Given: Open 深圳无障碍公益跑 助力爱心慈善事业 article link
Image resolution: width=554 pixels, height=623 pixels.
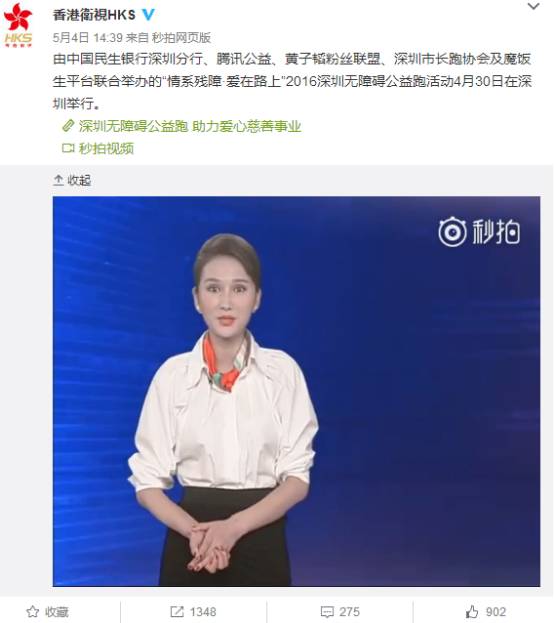Looking at the screenshot, I should (190, 126).
